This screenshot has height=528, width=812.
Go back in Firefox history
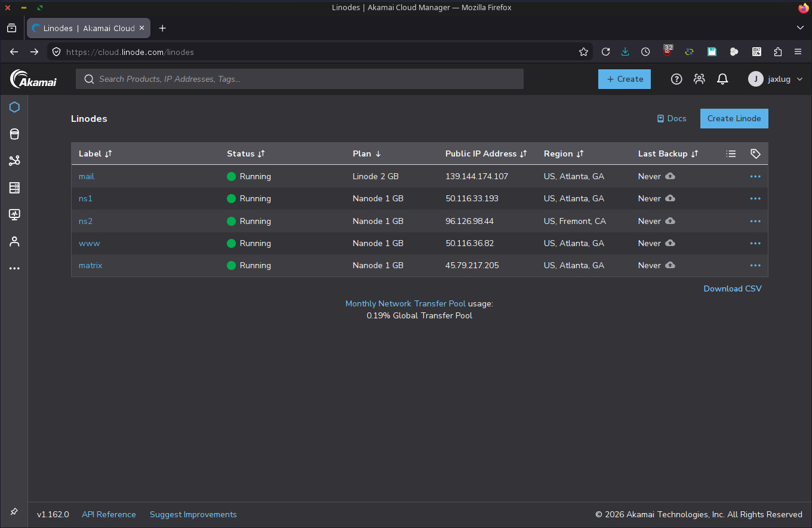tap(14, 52)
